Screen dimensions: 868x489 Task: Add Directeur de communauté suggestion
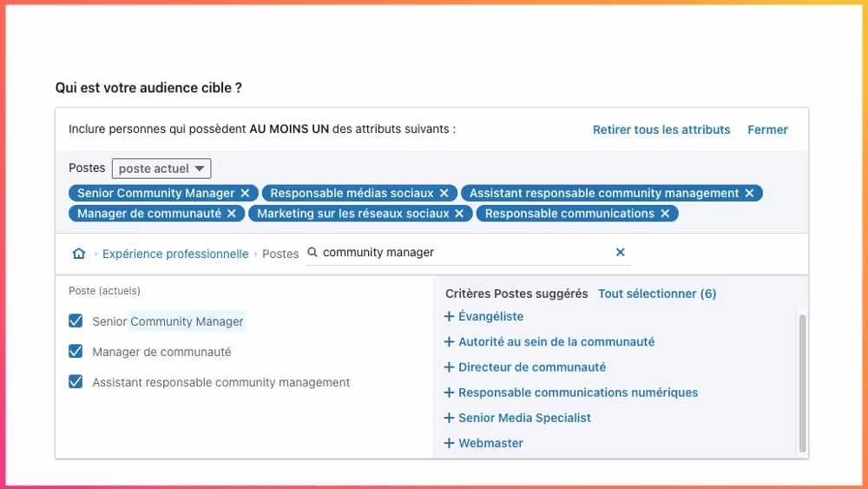(525, 367)
